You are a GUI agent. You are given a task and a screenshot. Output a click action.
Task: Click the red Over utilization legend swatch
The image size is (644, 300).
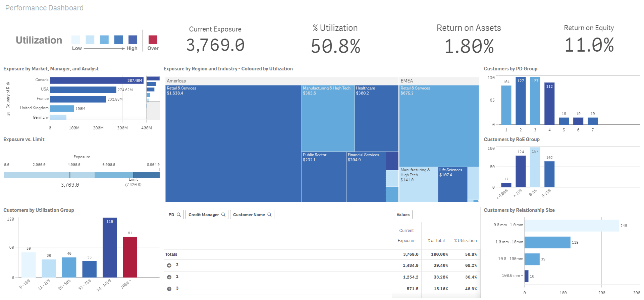(153, 40)
